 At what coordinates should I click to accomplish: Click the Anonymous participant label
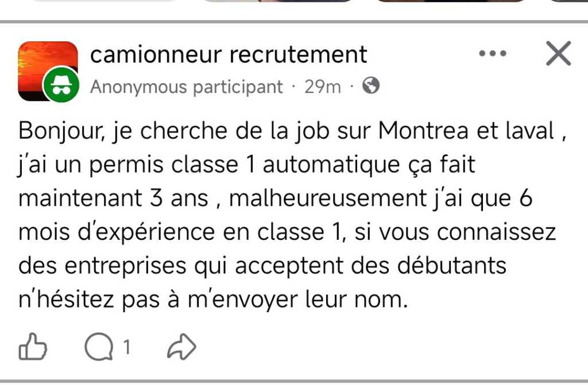point(187,87)
